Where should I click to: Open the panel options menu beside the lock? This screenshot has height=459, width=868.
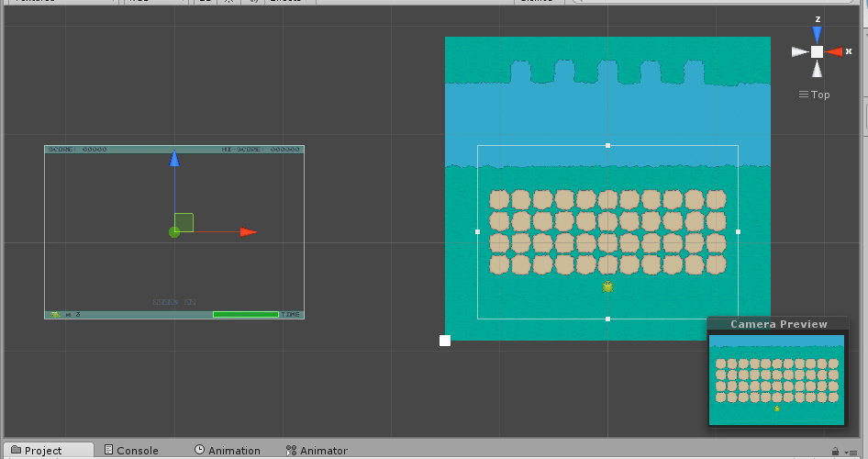850,453
